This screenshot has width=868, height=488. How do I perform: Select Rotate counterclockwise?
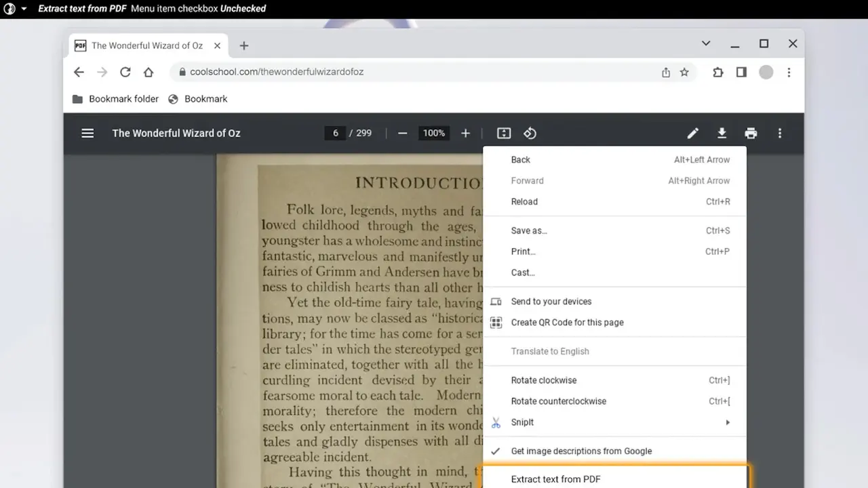[614, 401]
